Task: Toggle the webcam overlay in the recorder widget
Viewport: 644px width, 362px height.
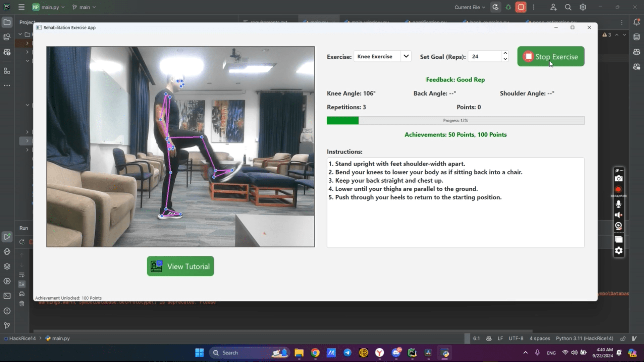Action: [x=619, y=226]
